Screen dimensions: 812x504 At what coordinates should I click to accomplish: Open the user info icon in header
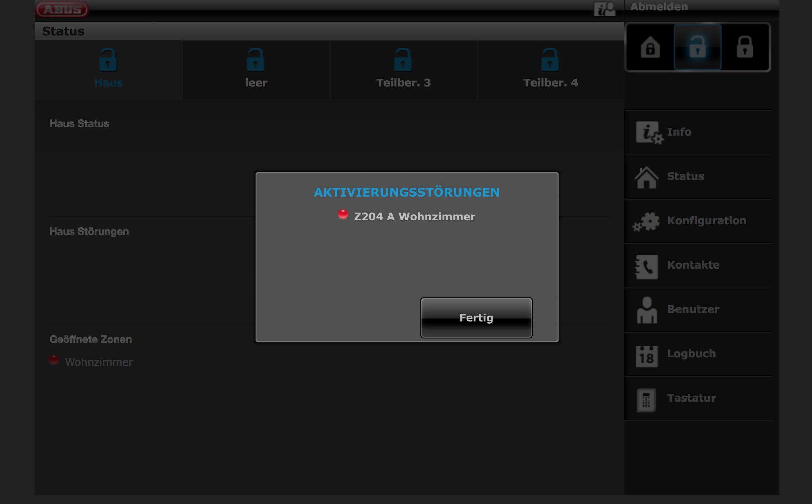(604, 9)
